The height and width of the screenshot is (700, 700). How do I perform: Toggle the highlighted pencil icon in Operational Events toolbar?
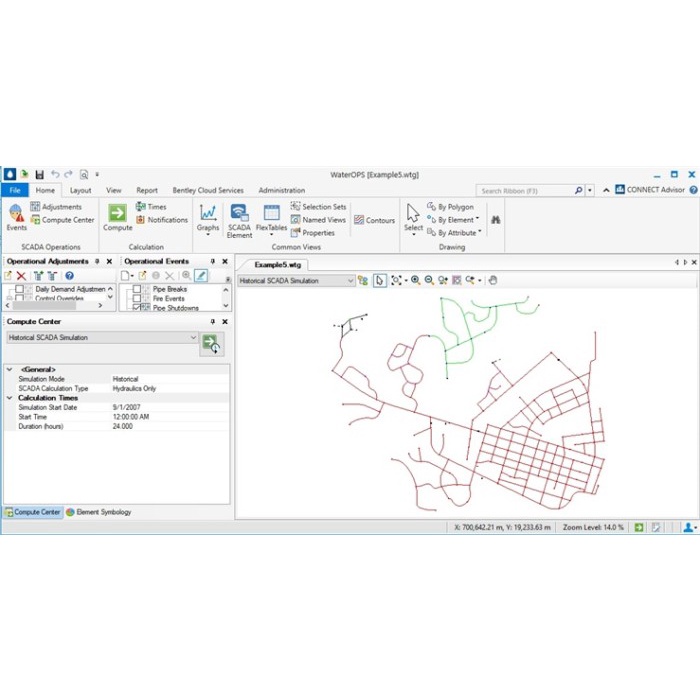coord(201,276)
